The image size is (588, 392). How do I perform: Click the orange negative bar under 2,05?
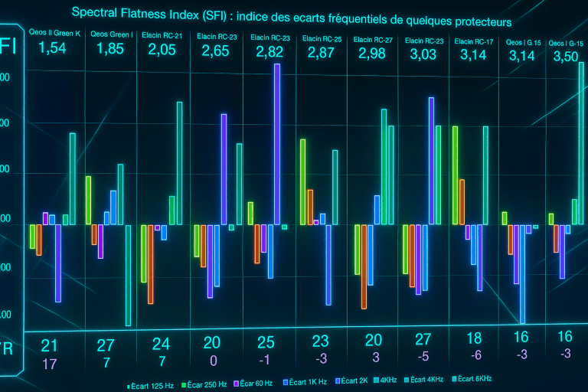coord(150,264)
